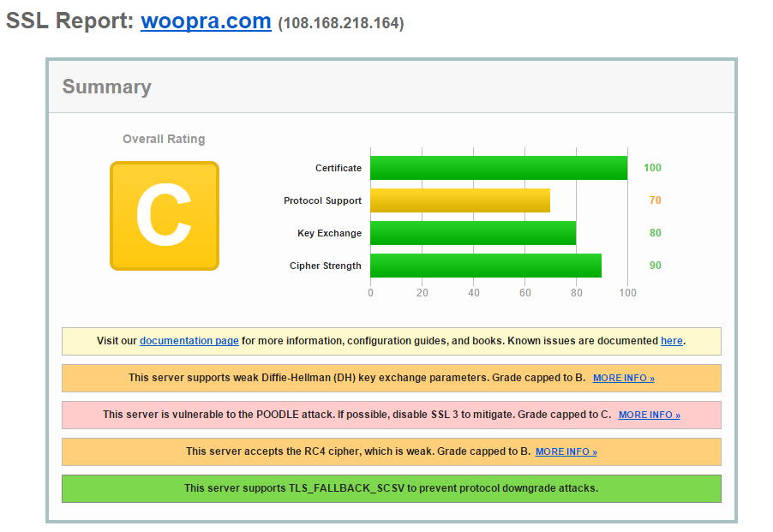Screen dimensions: 773x532
Task: Click the yellow C grade badge
Action: tap(164, 216)
